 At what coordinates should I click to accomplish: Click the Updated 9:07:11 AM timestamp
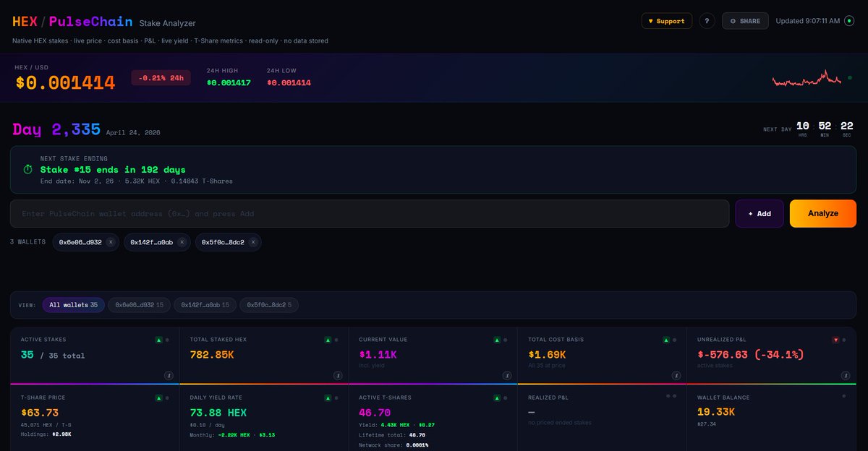pos(808,21)
